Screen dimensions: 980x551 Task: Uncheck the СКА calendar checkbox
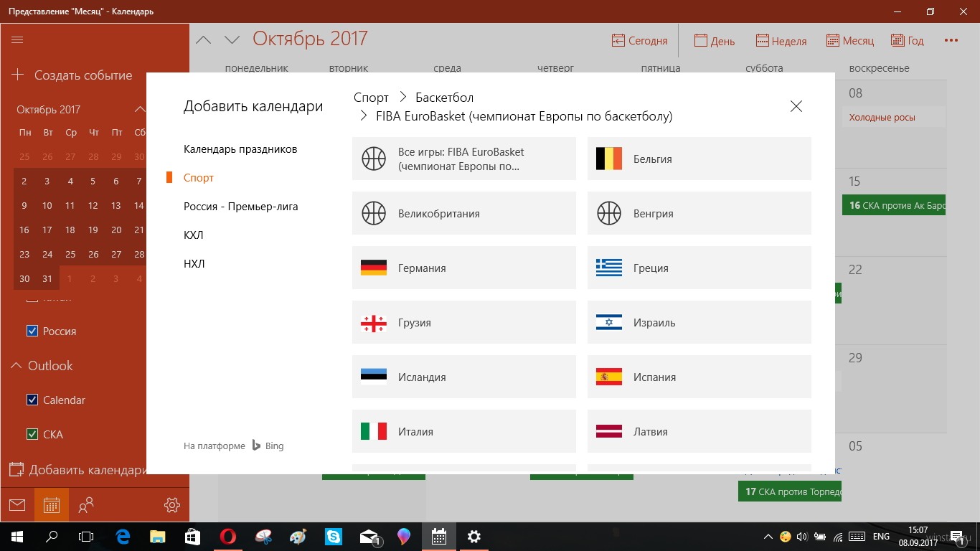32,435
